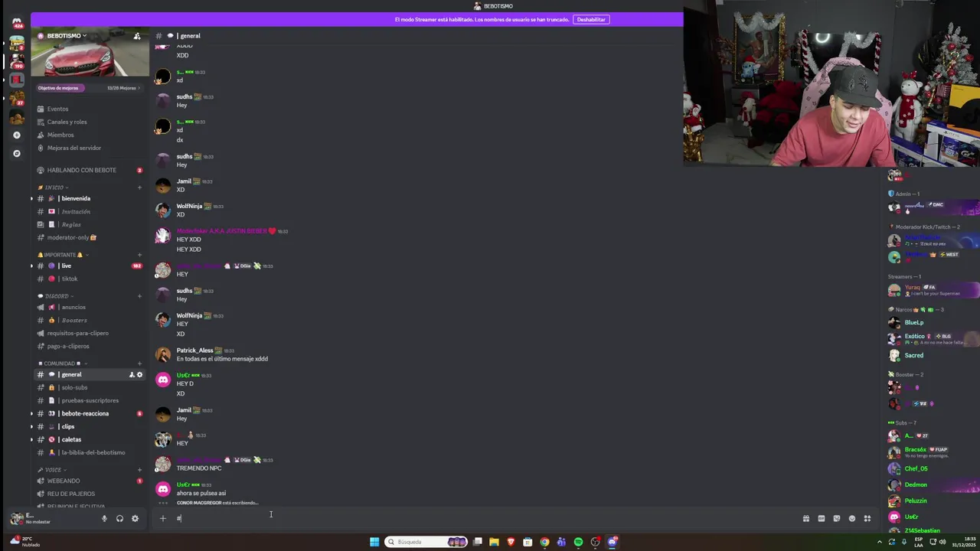Open Objetivo de mejoras boost progress bar
This screenshot has height=551, width=980.
[x=90, y=88]
